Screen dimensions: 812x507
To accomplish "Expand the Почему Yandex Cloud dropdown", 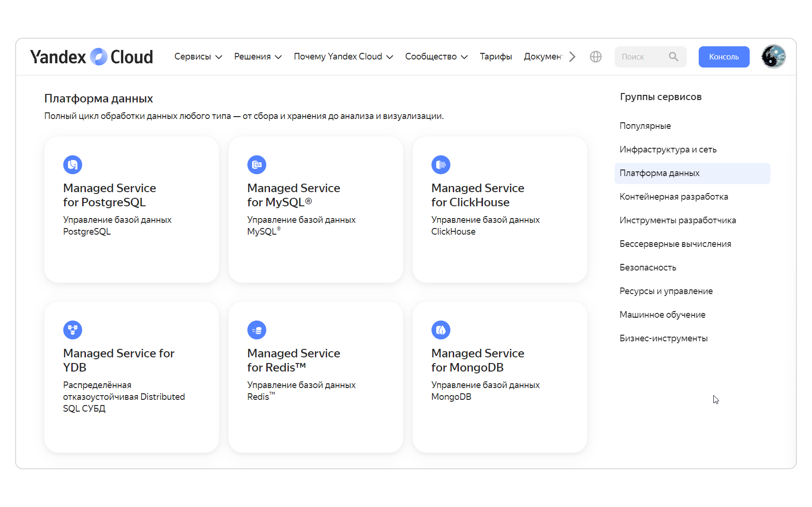I will coord(343,57).
